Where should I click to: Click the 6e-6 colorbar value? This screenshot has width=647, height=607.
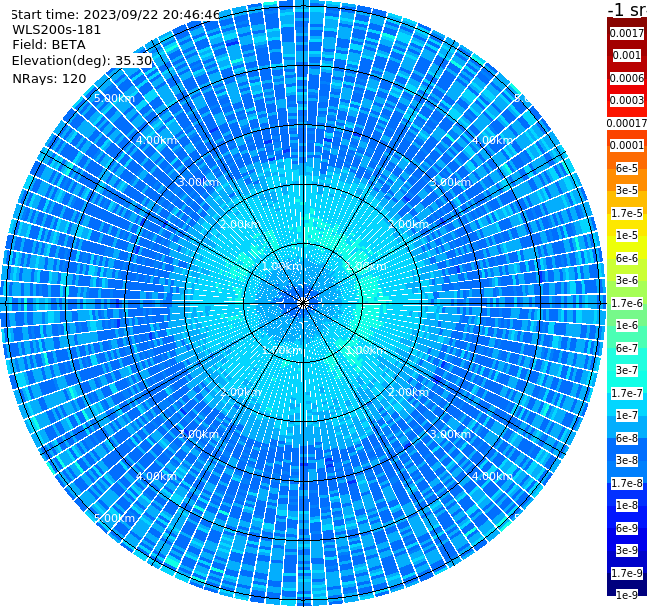click(627, 258)
